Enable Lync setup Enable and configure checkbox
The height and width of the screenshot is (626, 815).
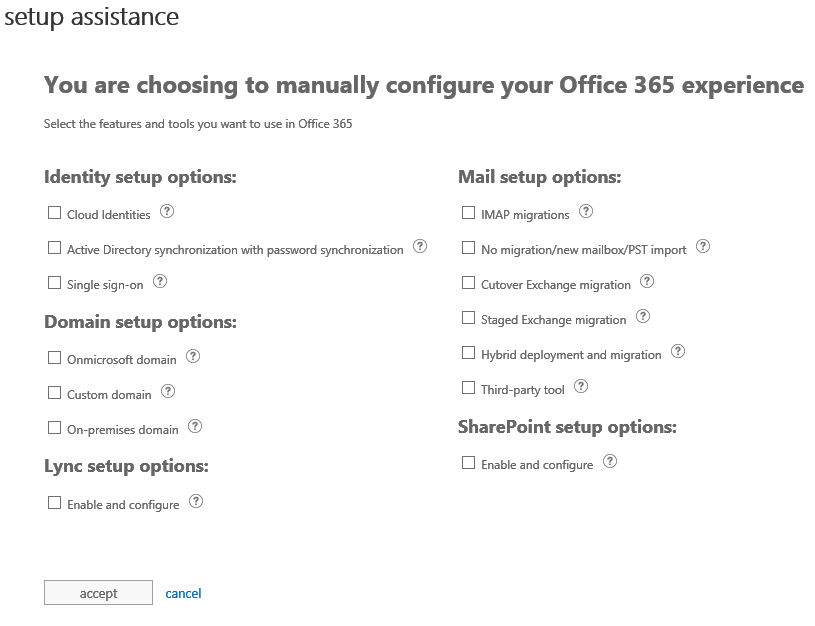coord(55,503)
